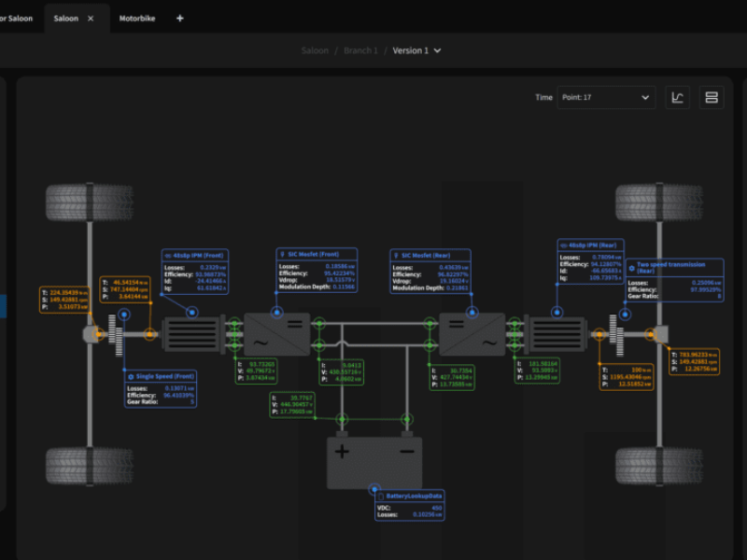This screenshot has width=747, height=560.
Task: Click the bolt icon on SIC Mosfet (Rear) label
Action: click(396, 256)
